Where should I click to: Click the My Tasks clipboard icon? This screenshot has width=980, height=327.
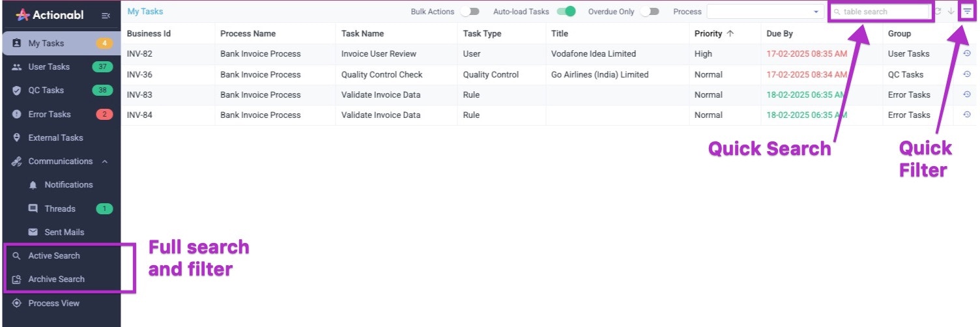click(x=17, y=43)
